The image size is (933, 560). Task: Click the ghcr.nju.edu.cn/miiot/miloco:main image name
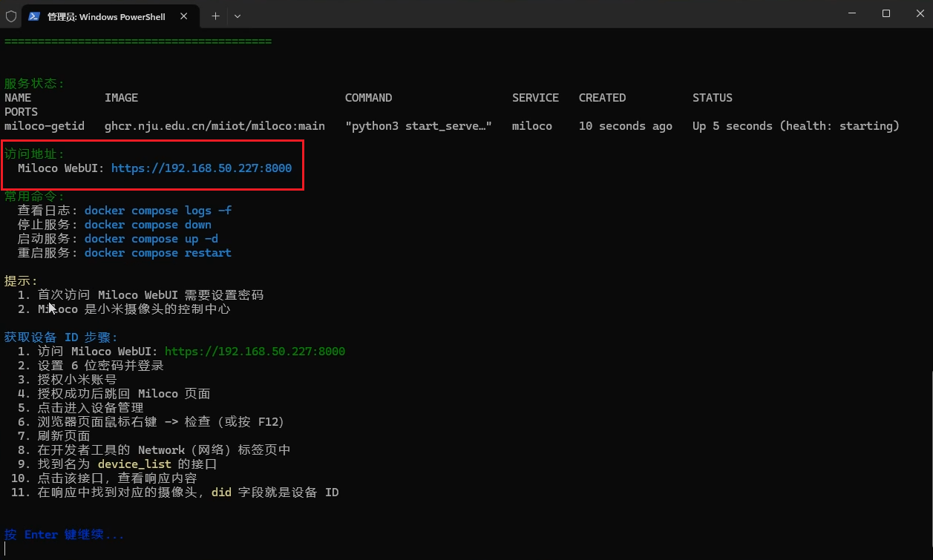pyautogui.click(x=215, y=126)
